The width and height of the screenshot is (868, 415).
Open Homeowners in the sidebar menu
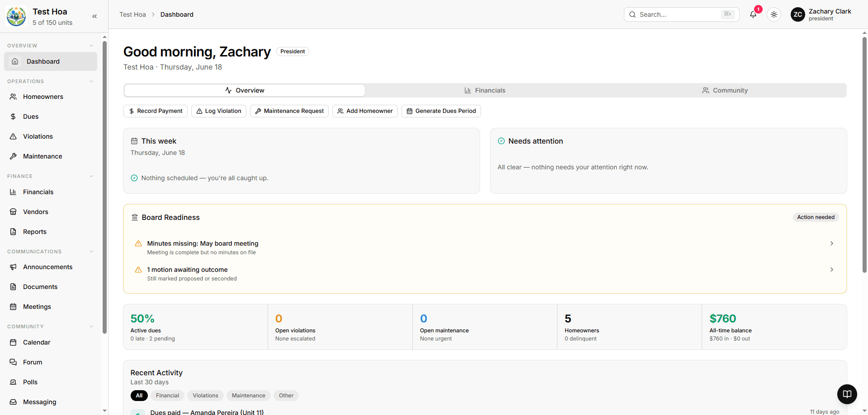coord(51,97)
